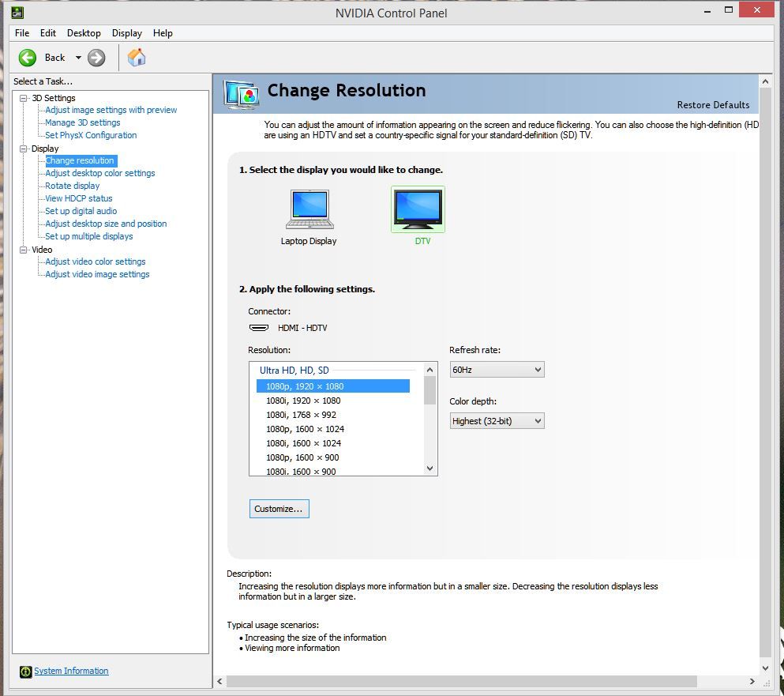Click the main panel vertical scroll down arrow
The height and width of the screenshot is (696, 784).
click(766, 668)
